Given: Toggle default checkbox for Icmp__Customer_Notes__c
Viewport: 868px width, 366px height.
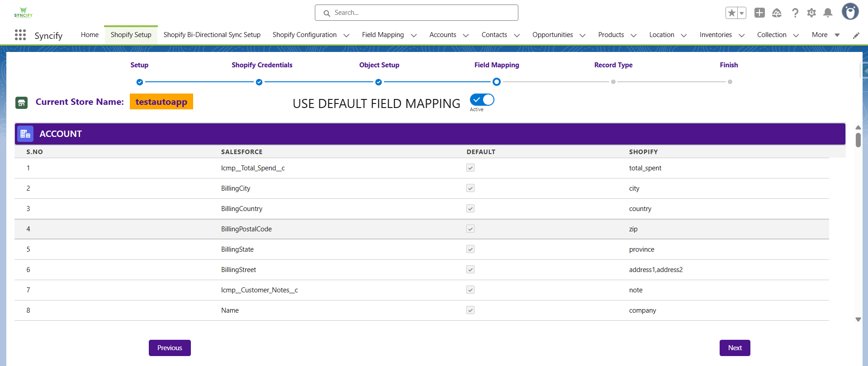Looking at the screenshot, I should (x=470, y=290).
